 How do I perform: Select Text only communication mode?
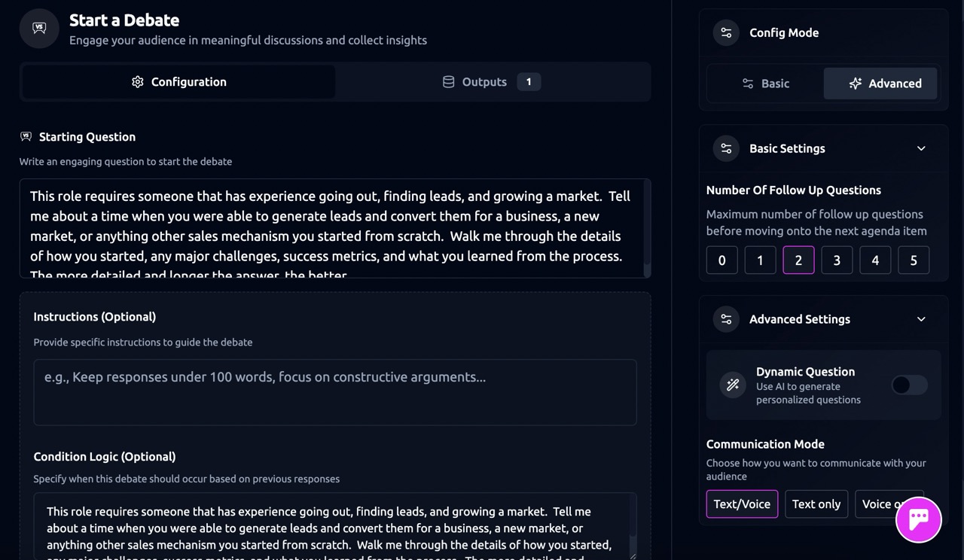[x=816, y=504]
